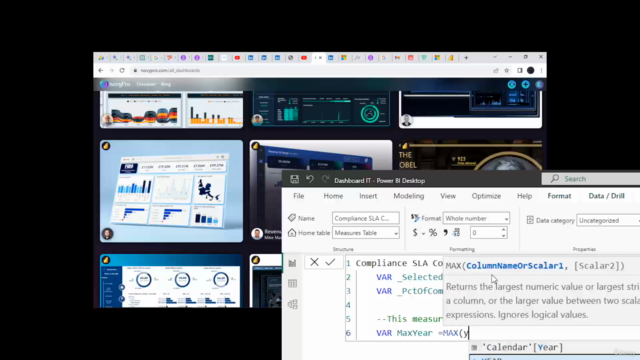This screenshot has width=640, height=360.
Task: Switch to the Insert ribbon tab
Action: pyautogui.click(x=368, y=196)
